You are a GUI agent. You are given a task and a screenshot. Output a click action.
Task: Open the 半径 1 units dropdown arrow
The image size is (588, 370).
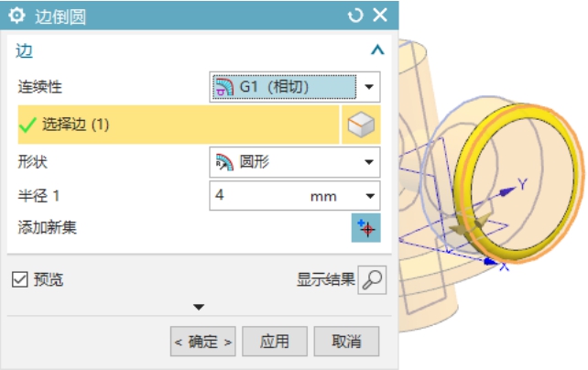click(x=370, y=196)
